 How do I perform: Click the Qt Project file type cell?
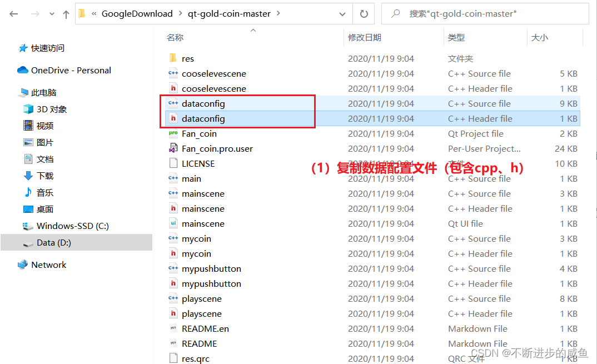point(476,133)
